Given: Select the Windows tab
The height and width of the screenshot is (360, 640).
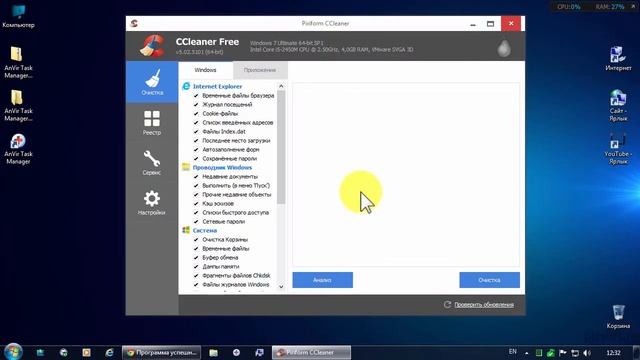Looking at the screenshot, I should [x=205, y=70].
